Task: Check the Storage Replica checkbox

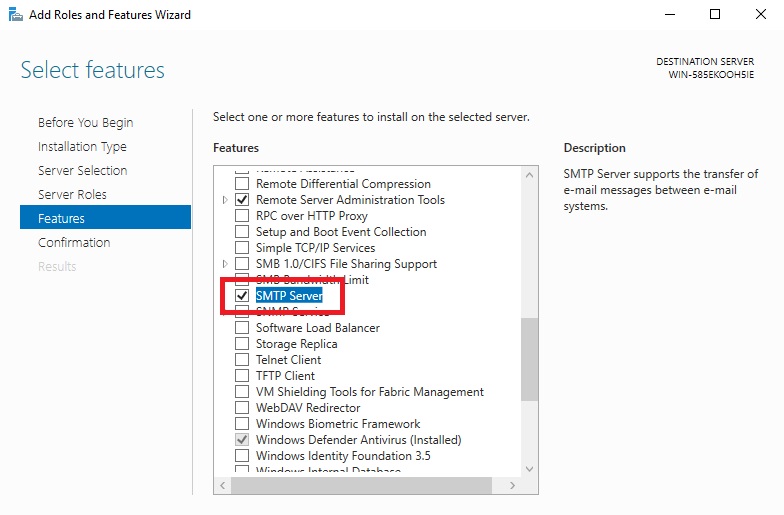Action: [x=241, y=344]
